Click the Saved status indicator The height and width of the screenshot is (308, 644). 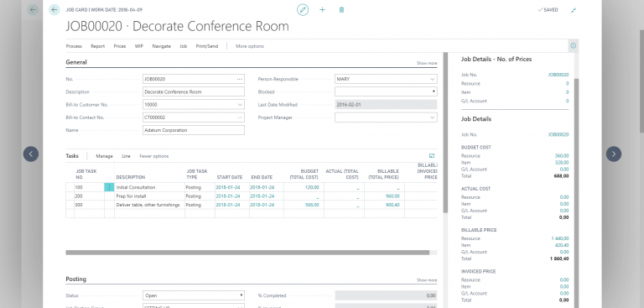[548, 10]
